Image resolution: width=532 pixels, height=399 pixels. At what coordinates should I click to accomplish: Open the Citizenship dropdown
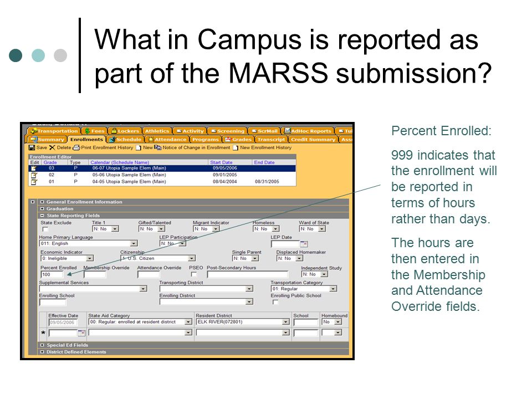point(192,259)
